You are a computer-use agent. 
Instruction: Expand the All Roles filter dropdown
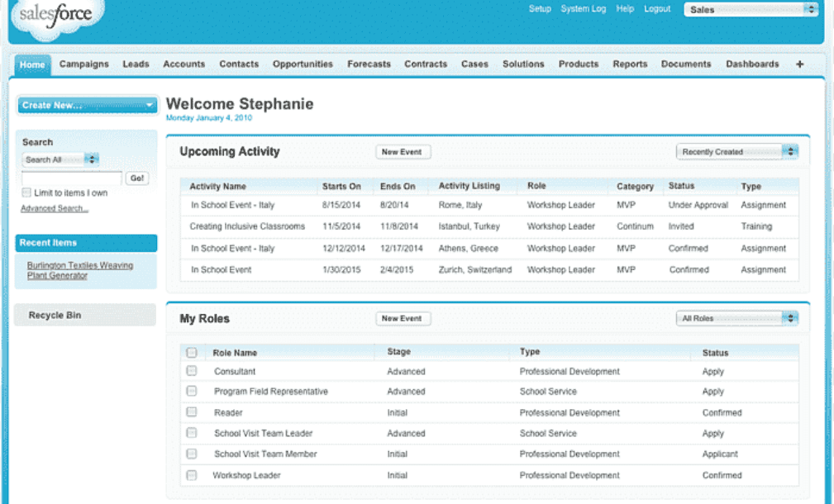tap(737, 318)
